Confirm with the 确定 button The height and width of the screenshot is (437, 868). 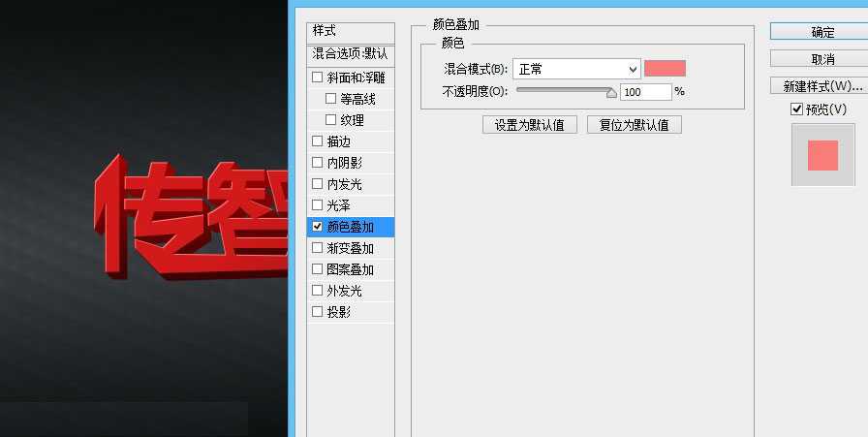pyautogui.click(x=819, y=32)
